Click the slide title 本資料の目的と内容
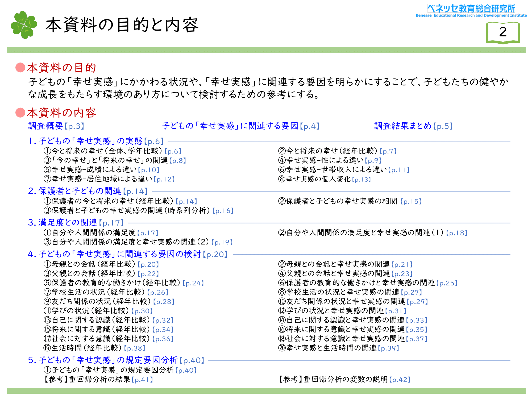Viewport: 532px width, 399px height. [122, 25]
